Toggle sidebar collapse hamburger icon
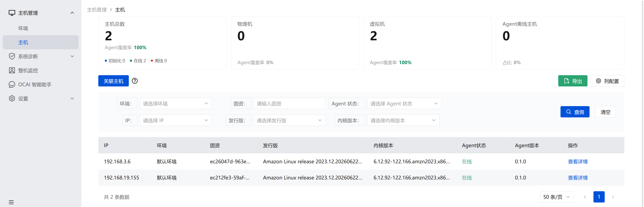Viewport: 644px width, 207px height. [x=11, y=202]
